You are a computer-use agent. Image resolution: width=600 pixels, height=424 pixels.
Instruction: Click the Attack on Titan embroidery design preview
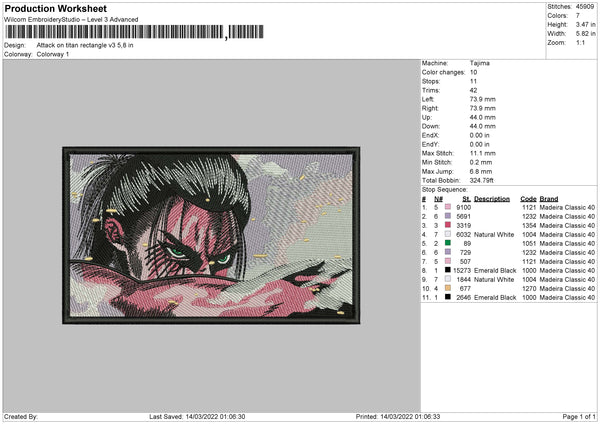(x=211, y=235)
